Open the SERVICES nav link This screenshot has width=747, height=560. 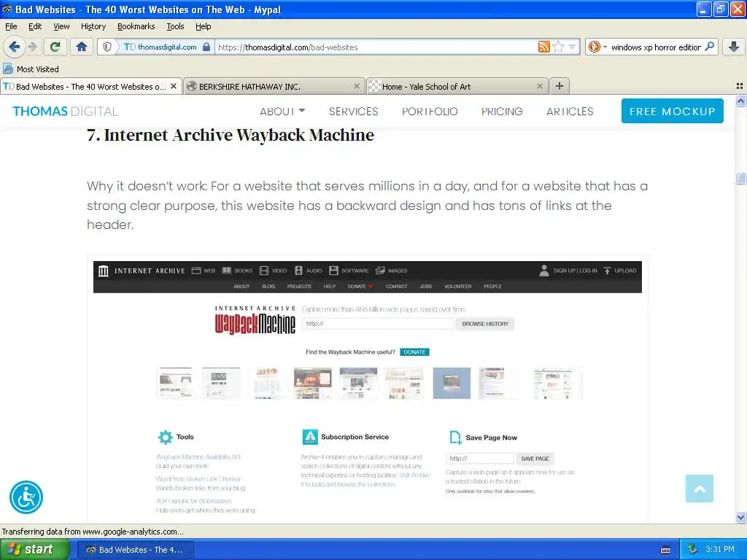click(x=354, y=111)
